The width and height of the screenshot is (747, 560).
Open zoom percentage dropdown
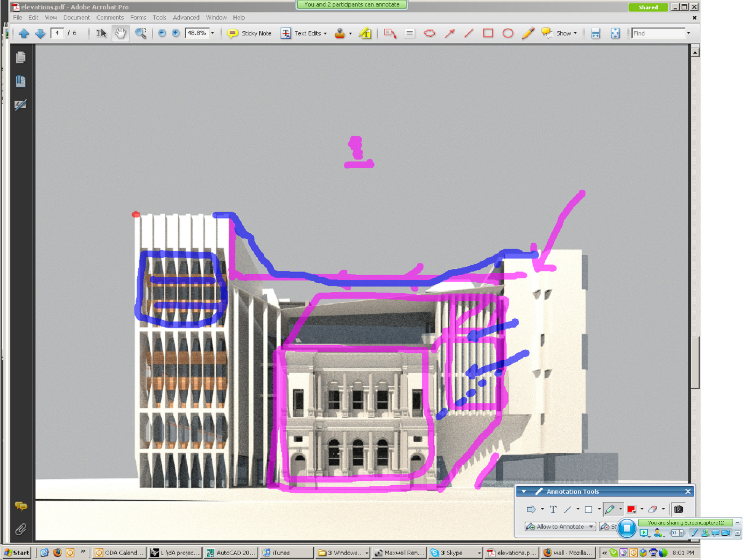(212, 33)
